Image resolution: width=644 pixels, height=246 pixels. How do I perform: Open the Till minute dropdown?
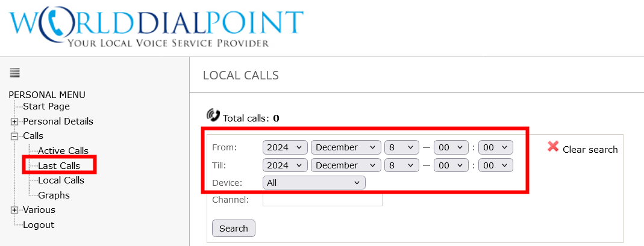click(x=495, y=165)
